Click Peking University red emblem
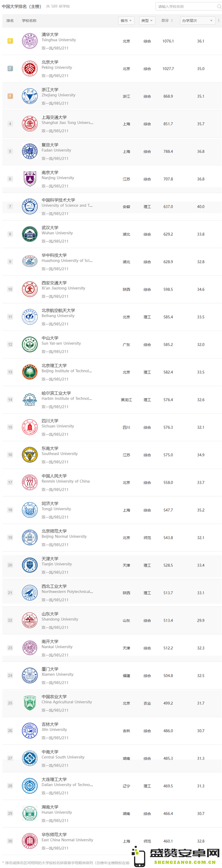222x868 pixels. (x=30, y=69)
